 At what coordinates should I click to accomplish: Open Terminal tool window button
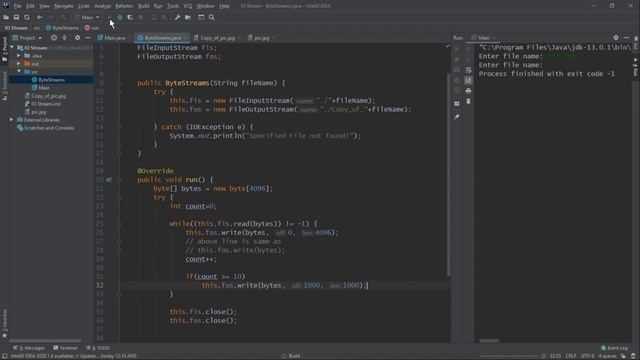click(x=65, y=348)
